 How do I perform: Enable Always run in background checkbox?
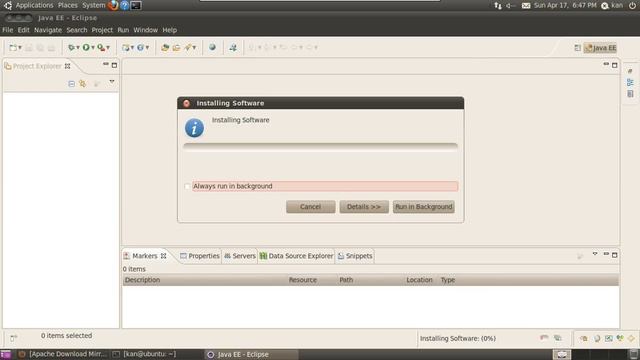[187, 187]
